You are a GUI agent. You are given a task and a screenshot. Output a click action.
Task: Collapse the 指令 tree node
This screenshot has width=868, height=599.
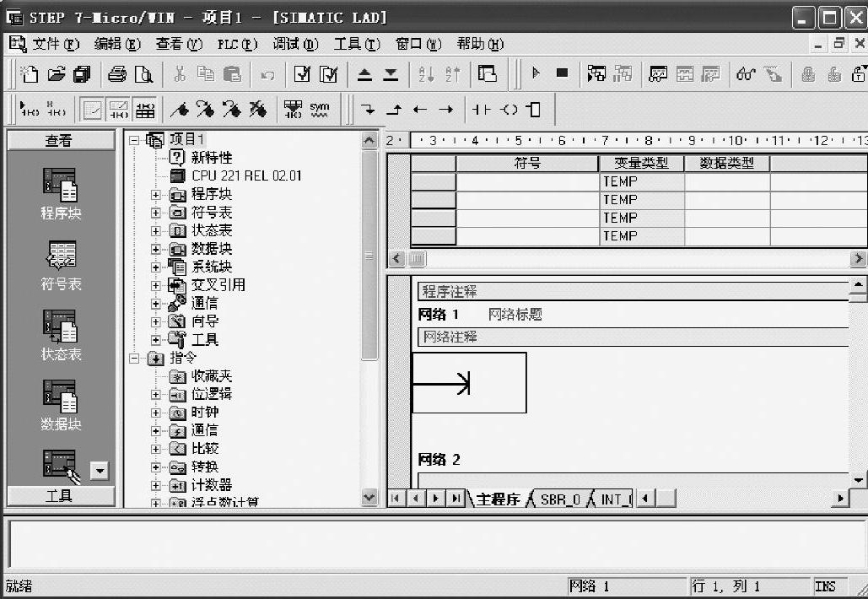coord(135,358)
